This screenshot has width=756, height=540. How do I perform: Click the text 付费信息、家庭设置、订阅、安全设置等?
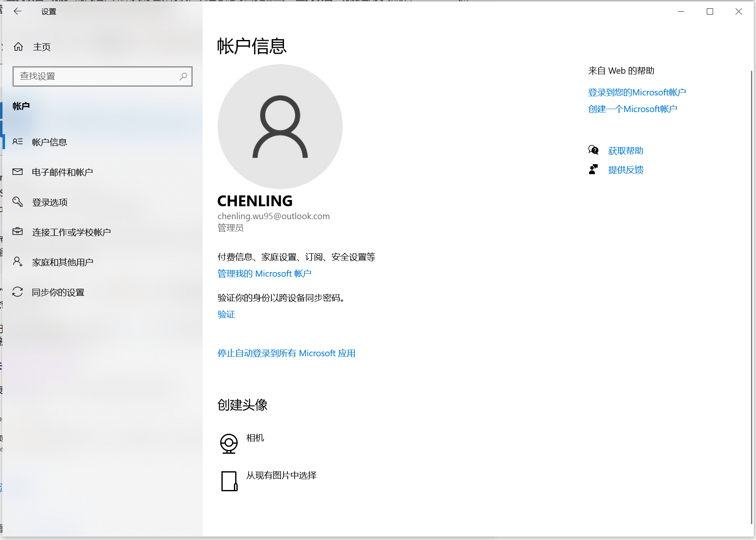click(296, 257)
